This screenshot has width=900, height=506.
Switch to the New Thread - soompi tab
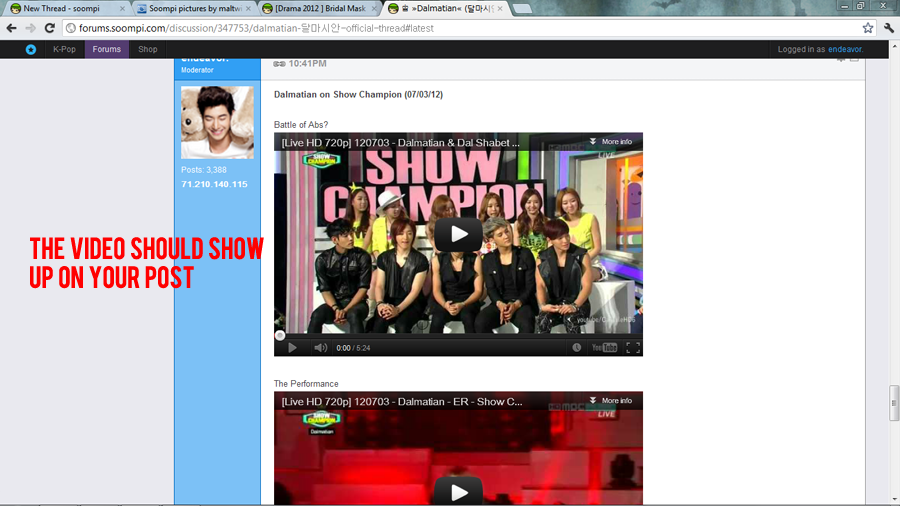61,9
